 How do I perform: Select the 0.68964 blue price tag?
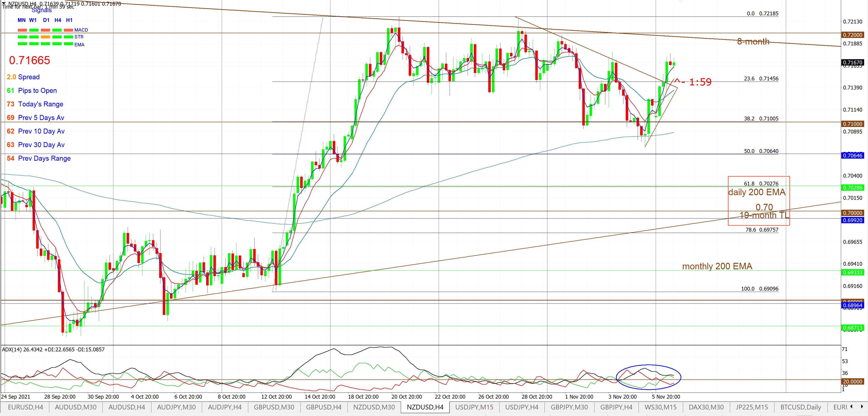pos(852,306)
